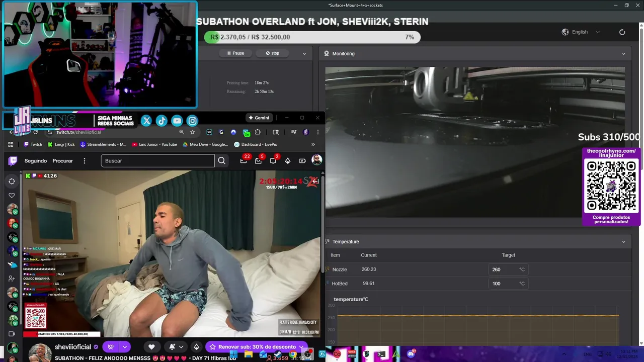
Task: Click the gift sub button
Action: click(x=111, y=347)
